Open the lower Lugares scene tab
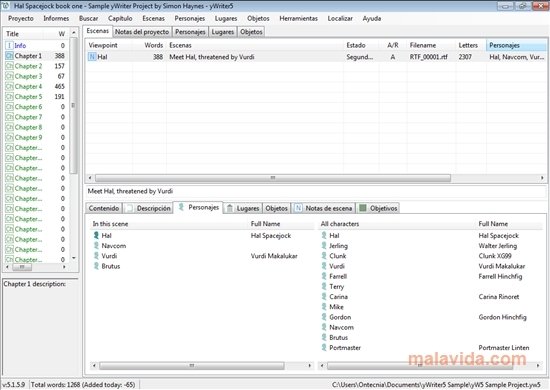This screenshot has height=390, width=550. tap(243, 208)
